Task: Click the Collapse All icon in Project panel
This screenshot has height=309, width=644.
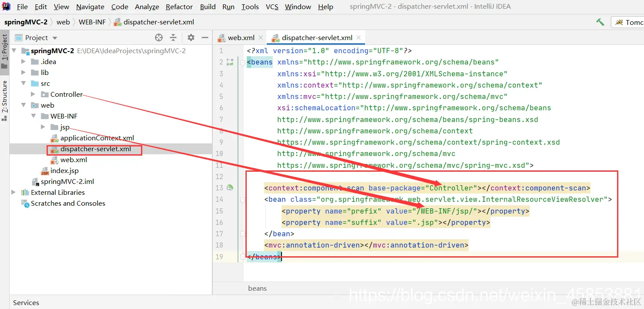Action: click(x=173, y=37)
